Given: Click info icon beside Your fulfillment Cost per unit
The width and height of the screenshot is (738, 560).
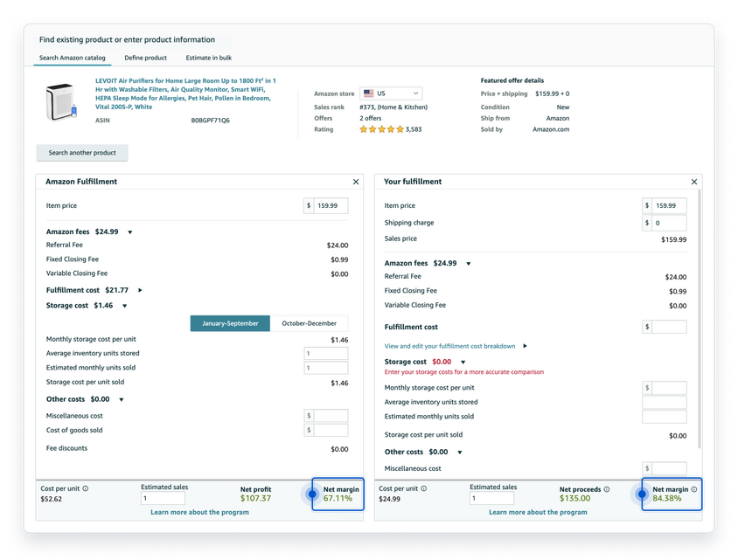Looking at the screenshot, I should 423,488.
